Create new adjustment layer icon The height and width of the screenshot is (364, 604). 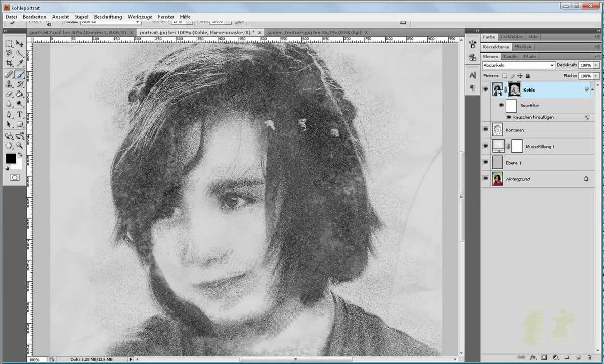click(555, 357)
